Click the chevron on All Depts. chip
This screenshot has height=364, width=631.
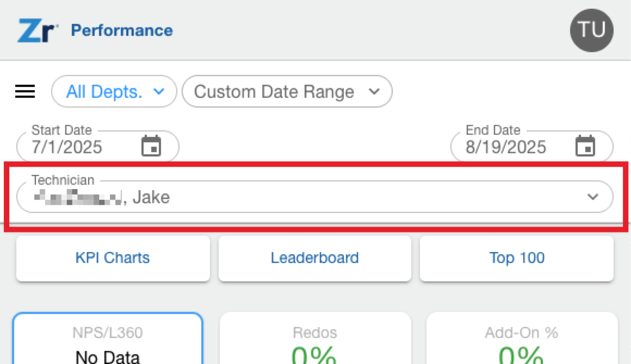click(x=159, y=92)
